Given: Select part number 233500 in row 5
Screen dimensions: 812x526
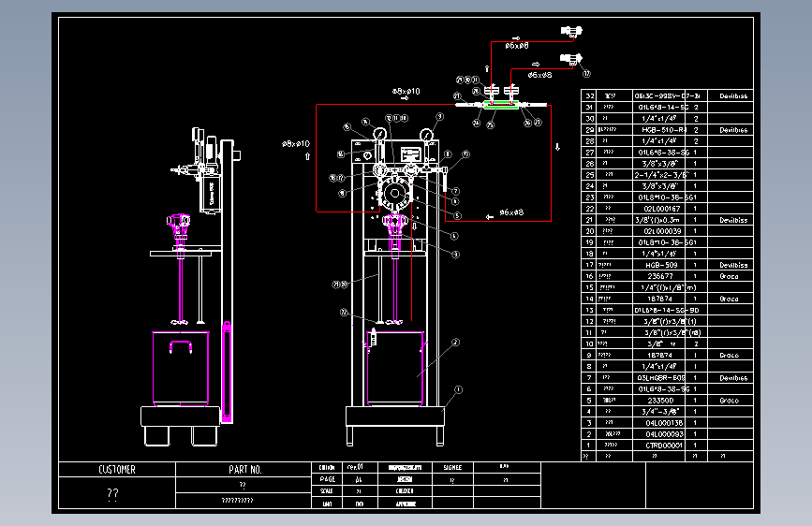Looking at the screenshot, I should (x=661, y=401).
